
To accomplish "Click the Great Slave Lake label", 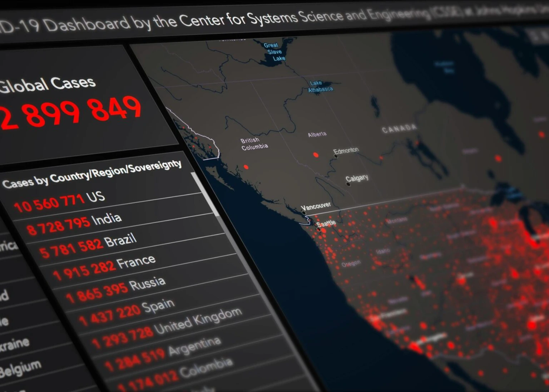I will 274,52.
